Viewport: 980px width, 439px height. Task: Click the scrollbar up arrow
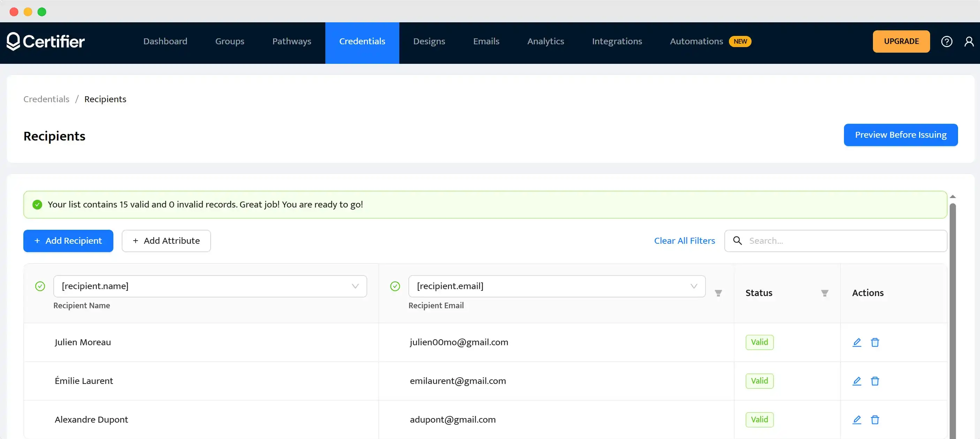952,197
